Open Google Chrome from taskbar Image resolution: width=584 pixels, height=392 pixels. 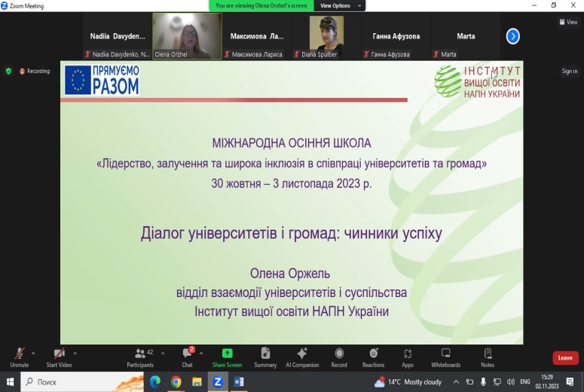pyautogui.click(x=176, y=382)
